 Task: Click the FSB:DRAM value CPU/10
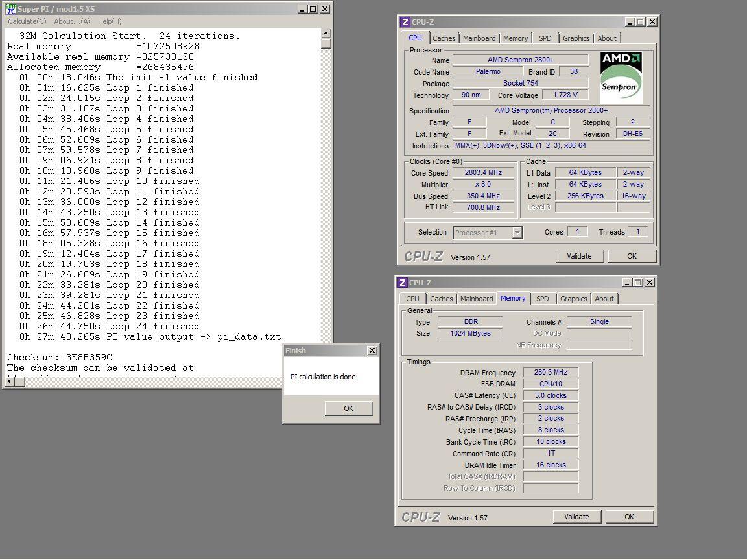(551, 384)
